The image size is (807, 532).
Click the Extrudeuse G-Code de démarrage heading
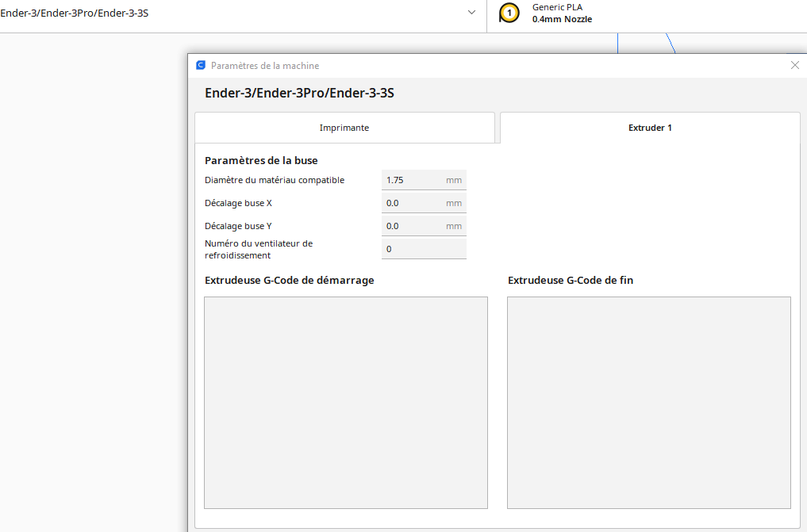pos(290,280)
